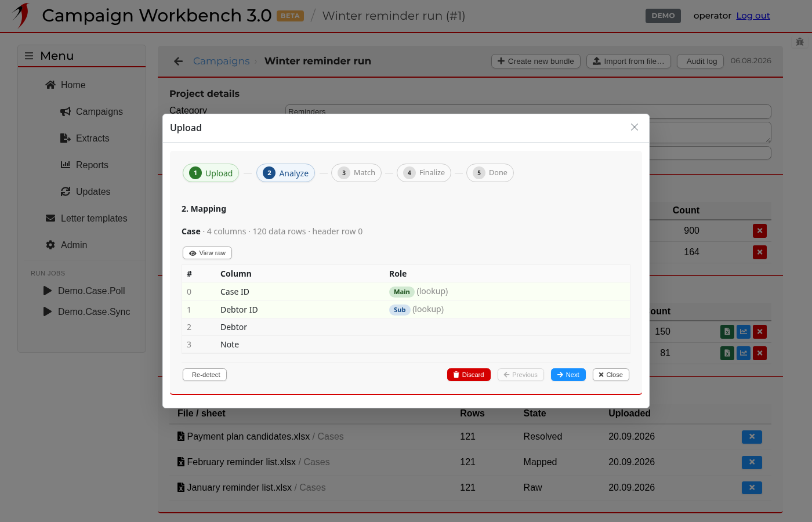Screen dimensions: 812x522
Task: Toggle View raw data preview
Action: pyautogui.click(x=207, y=253)
